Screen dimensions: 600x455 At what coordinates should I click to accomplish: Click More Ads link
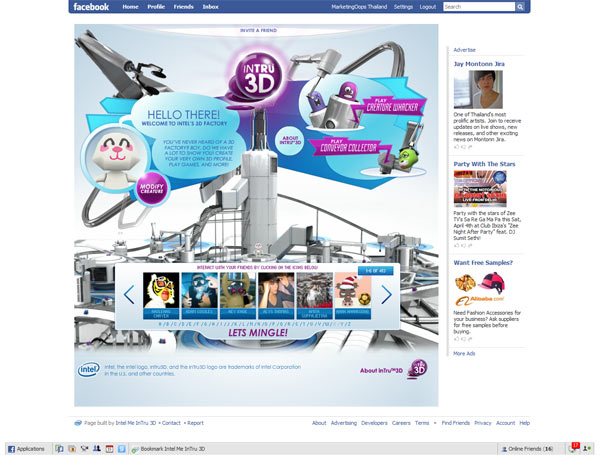pyautogui.click(x=464, y=354)
